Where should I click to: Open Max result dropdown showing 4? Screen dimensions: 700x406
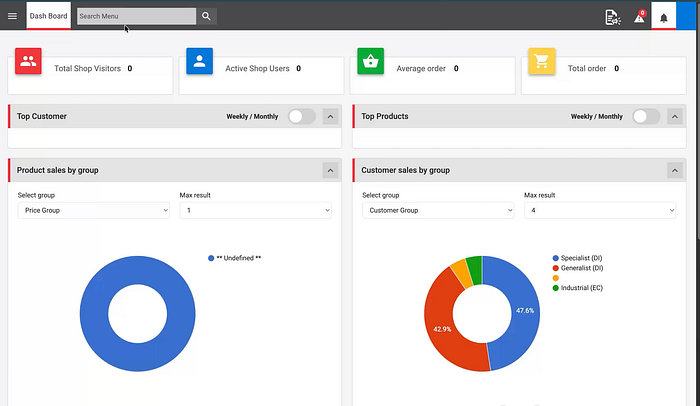pyautogui.click(x=600, y=210)
